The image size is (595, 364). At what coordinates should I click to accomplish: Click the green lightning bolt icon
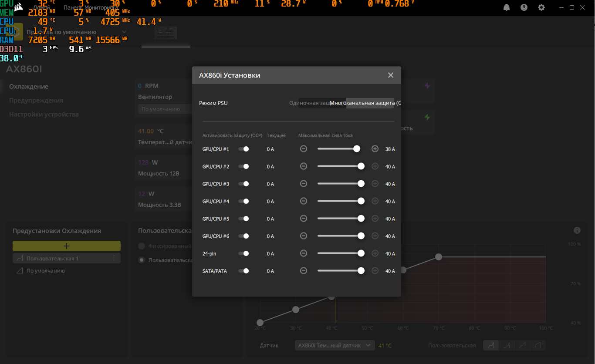point(427,117)
